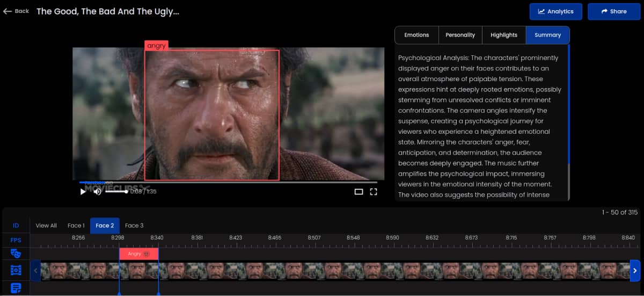Click the 1 - 50 of 315 counter

tap(619, 213)
